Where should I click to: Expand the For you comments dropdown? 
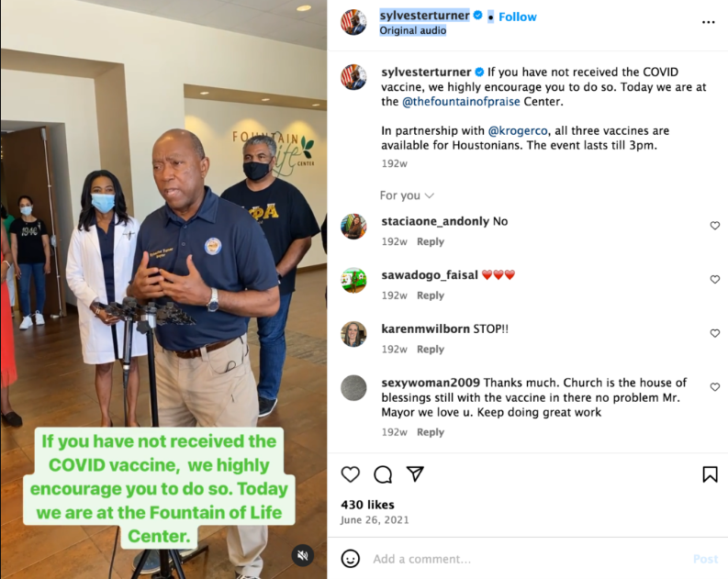coord(407,195)
